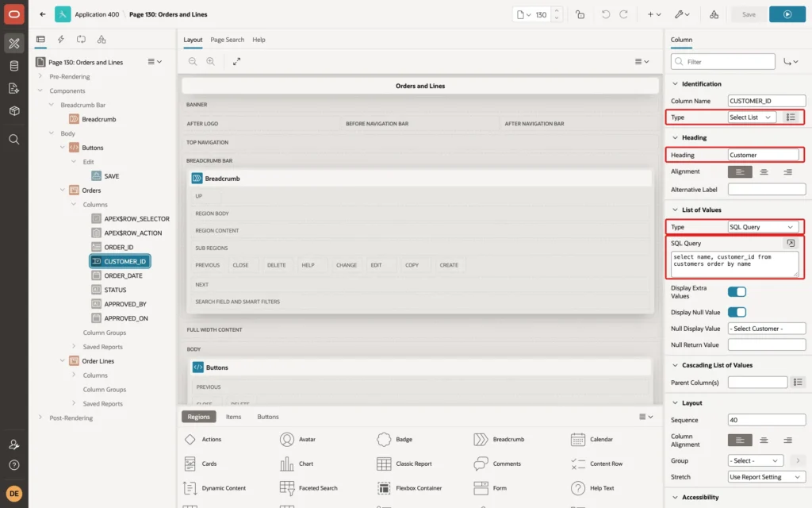Open column Type Select List dropdown
The height and width of the screenshot is (508, 812).
(752, 117)
